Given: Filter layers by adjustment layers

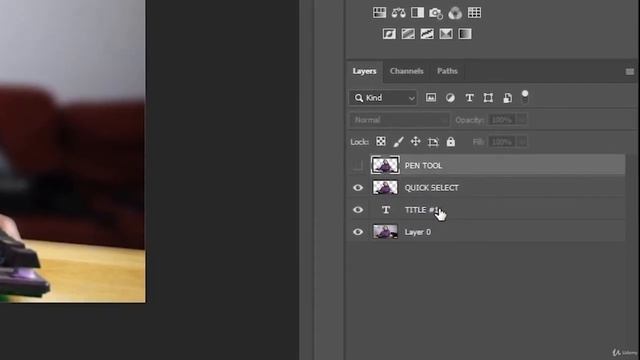Looking at the screenshot, I should (x=450, y=98).
